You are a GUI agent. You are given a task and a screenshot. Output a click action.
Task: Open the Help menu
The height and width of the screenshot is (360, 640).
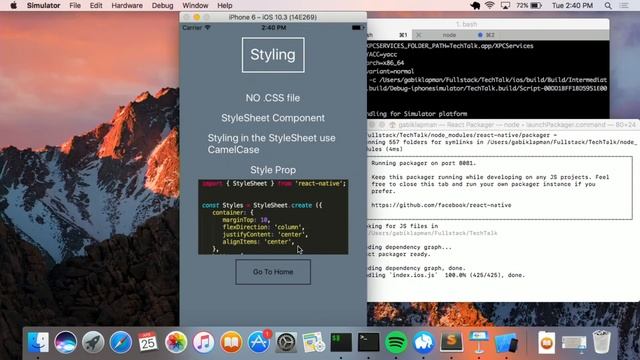click(x=224, y=5)
